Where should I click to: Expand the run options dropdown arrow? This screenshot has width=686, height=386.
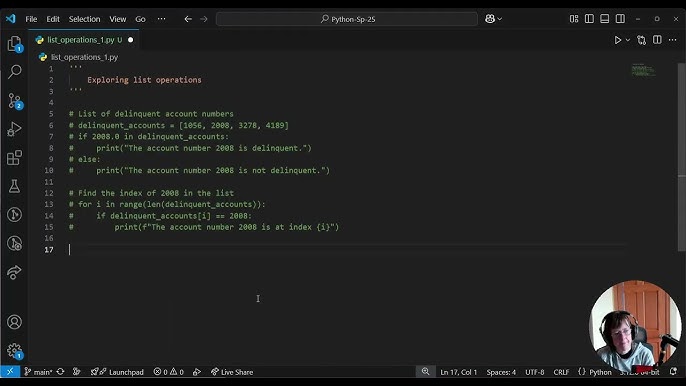(628, 40)
